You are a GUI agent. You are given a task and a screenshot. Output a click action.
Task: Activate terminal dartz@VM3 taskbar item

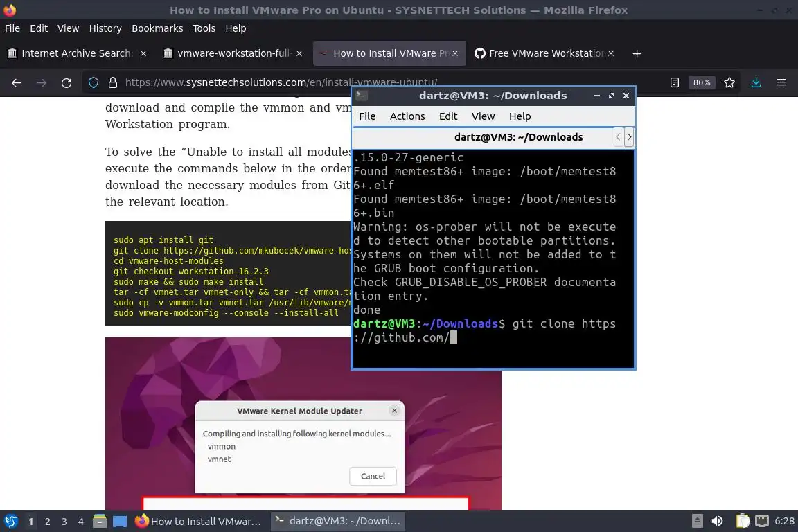click(x=337, y=522)
